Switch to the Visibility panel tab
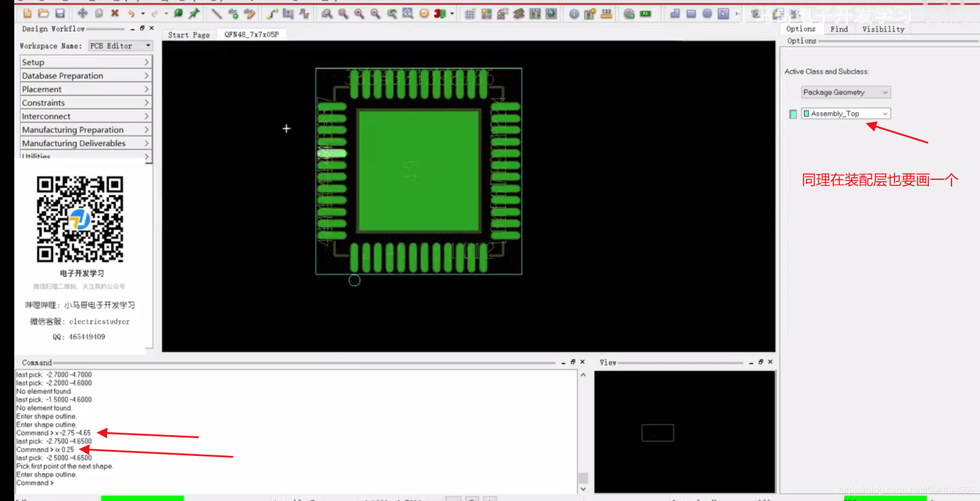 [883, 29]
